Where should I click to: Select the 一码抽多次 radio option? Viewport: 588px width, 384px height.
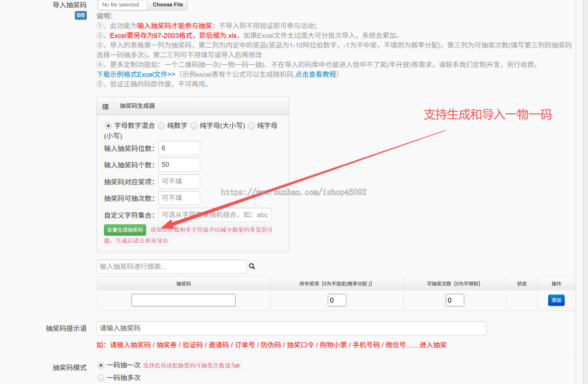[x=101, y=378]
